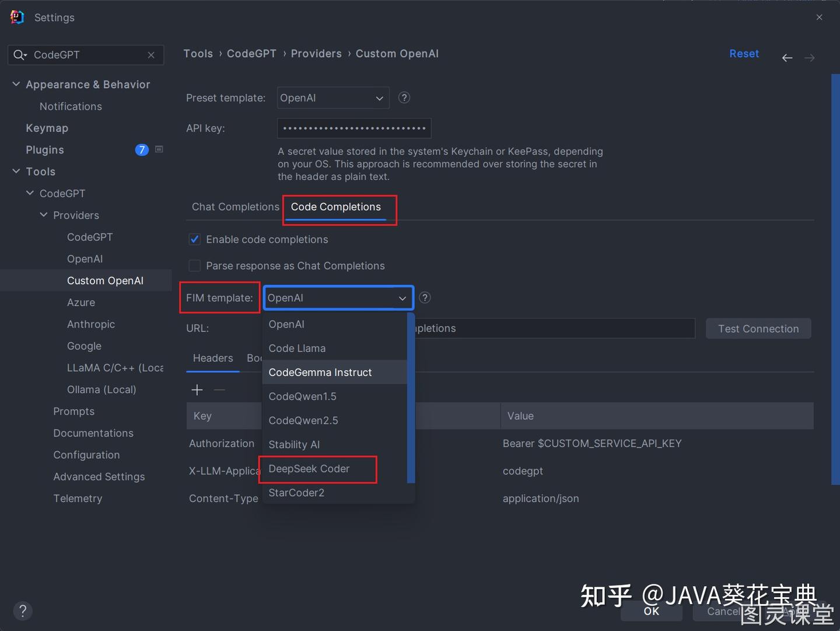The height and width of the screenshot is (631, 840).
Task: Choose CodeQwen1.5 FIM template
Action: (335, 396)
